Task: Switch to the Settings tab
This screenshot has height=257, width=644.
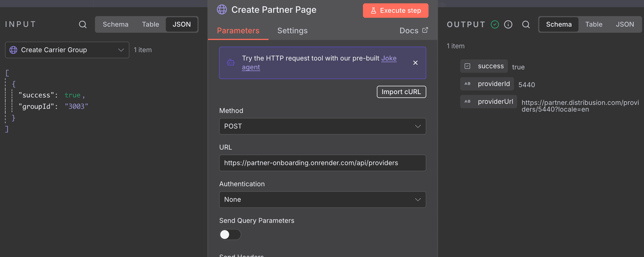Action: (292, 31)
